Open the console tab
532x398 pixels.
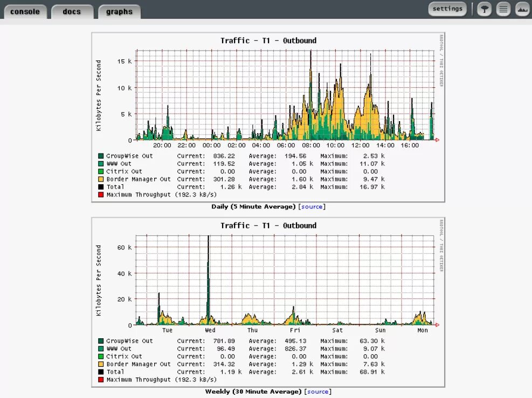pyautogui.click(x=25, y=11)
